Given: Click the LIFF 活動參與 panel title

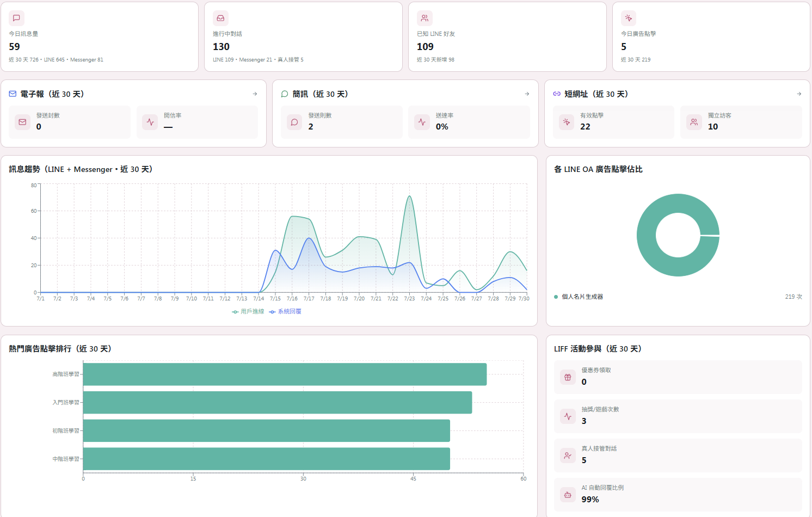Looking at the screenshot, I should point(598,349).
